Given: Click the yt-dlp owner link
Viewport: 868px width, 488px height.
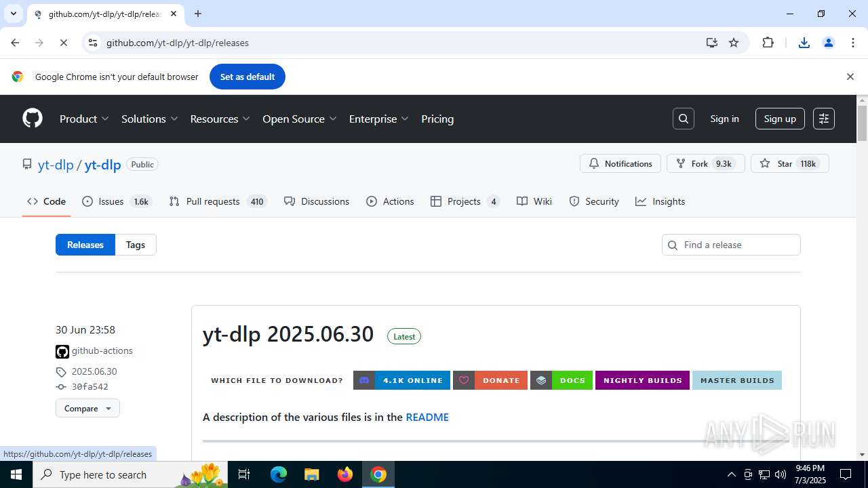Looking at the screenshot, I should pyautogui.click(x=56, y=165).
